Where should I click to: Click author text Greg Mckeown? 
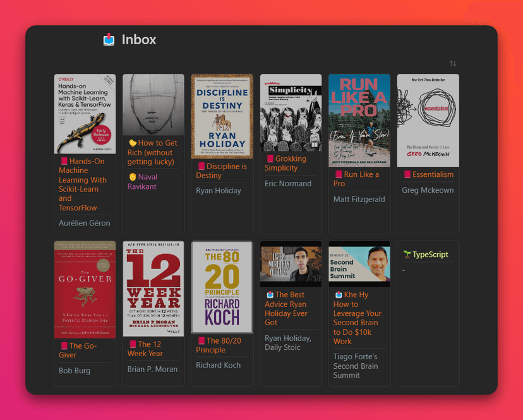point(428,190)
